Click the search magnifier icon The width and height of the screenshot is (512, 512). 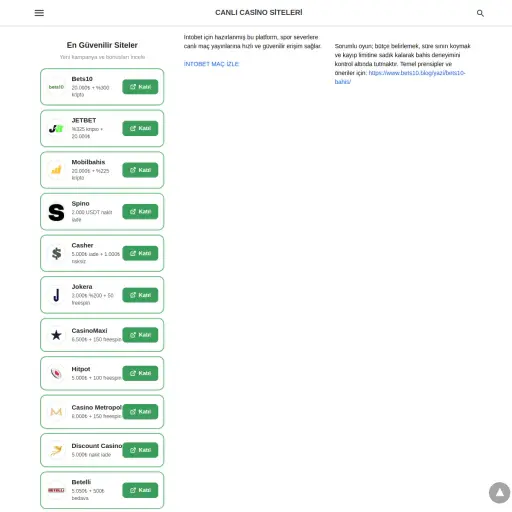480,13
